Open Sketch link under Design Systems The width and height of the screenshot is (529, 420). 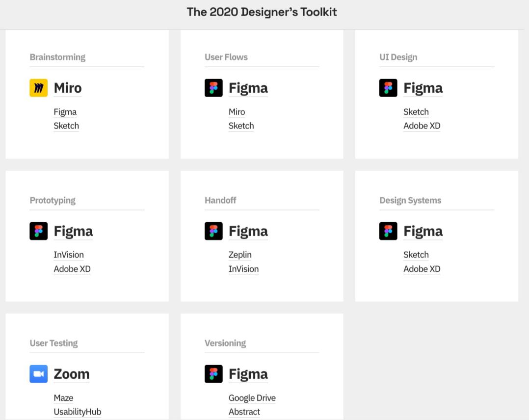tap(416, 255)
